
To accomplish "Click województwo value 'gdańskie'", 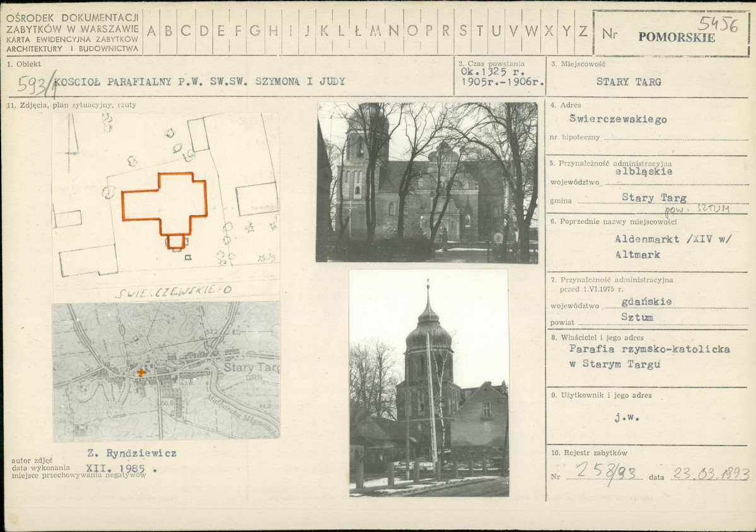I will pyautogui.click(x=646, y=302).
